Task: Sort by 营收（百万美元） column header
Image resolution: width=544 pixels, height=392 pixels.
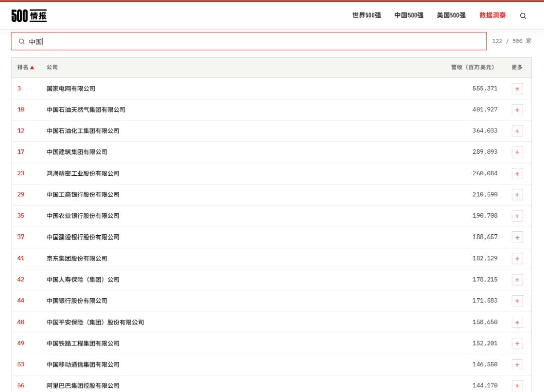Action: coord(472,67)
